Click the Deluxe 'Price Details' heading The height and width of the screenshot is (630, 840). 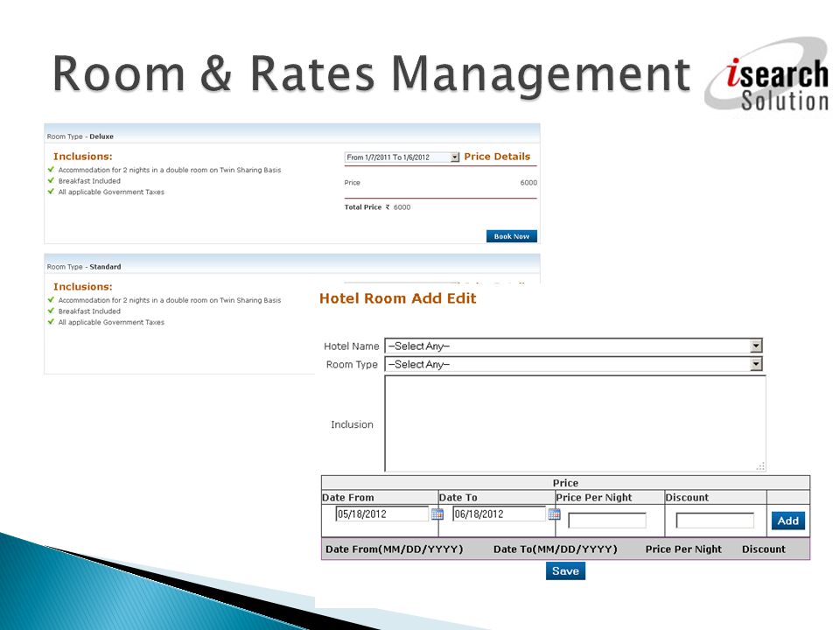[x=497, y=157]
